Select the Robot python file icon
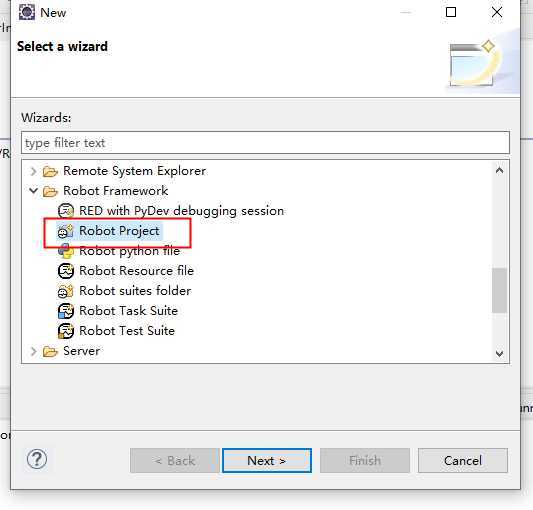 coord(65,251)
